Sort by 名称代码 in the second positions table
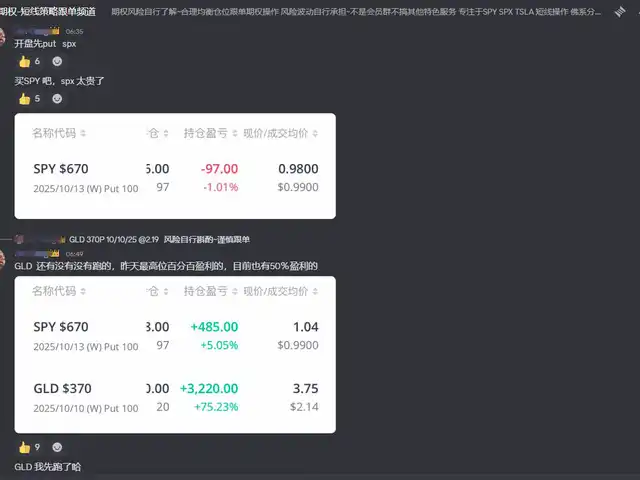The width and height of the screenshot is (640, 480). pos(59,292)
